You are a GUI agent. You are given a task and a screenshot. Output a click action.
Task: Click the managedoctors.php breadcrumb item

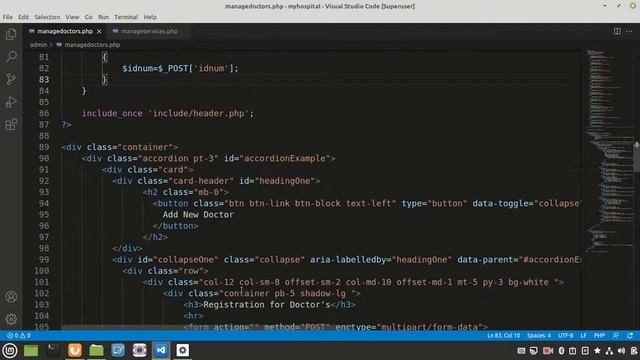[x=92, y=45]
